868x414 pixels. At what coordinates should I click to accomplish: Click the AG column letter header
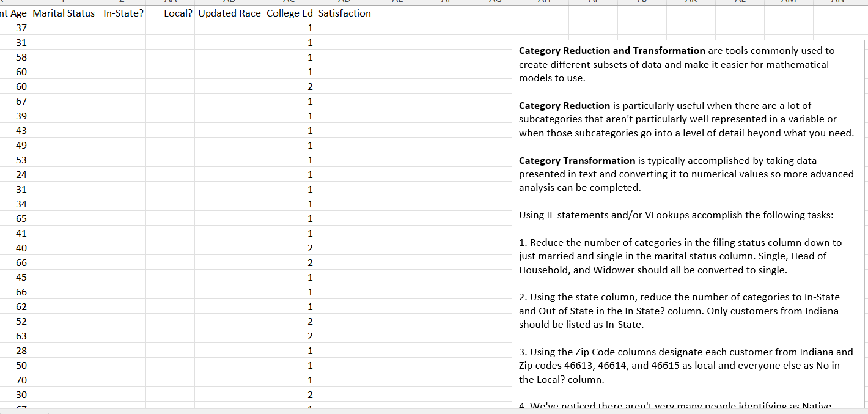(495, 4)
